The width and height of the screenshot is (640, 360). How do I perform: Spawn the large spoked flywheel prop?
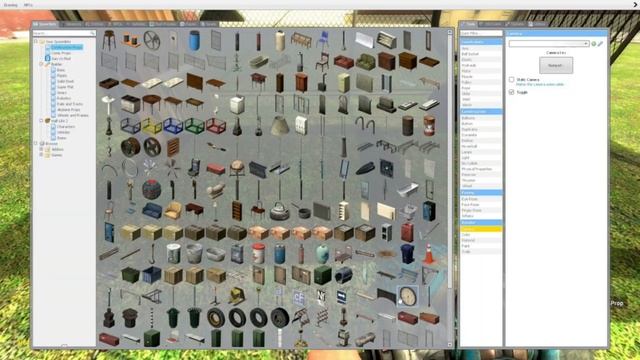click(x=152, y=40)
